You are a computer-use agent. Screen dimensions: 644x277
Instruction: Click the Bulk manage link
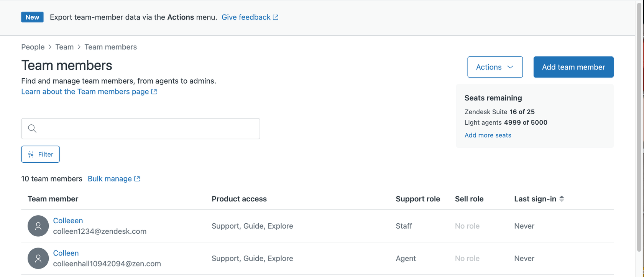click(110, 179)
